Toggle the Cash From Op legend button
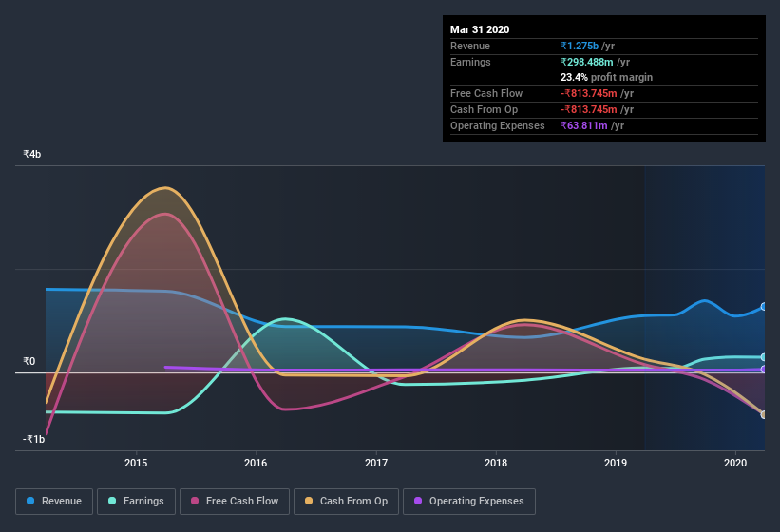This screenshot has height=532, width=780. pos(346,502)
